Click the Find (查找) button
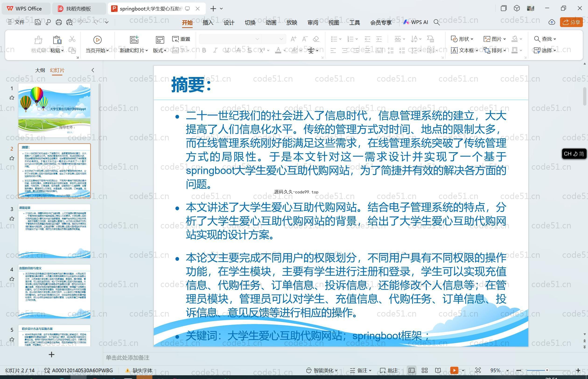 click(x=545, y=39)
